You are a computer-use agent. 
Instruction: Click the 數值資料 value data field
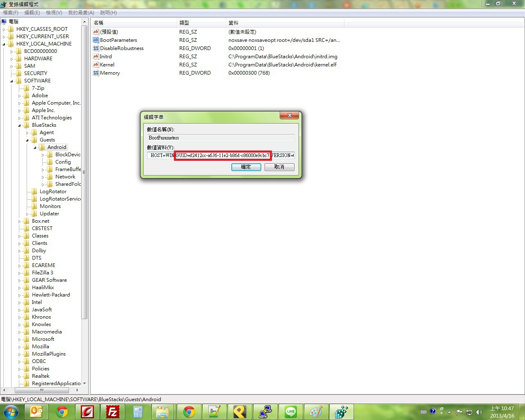pos(221,155)
